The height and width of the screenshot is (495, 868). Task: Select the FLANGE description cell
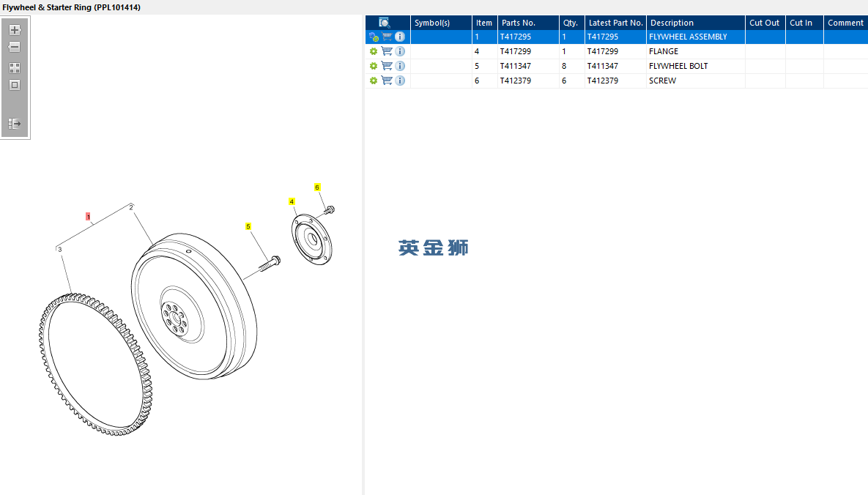695,51
